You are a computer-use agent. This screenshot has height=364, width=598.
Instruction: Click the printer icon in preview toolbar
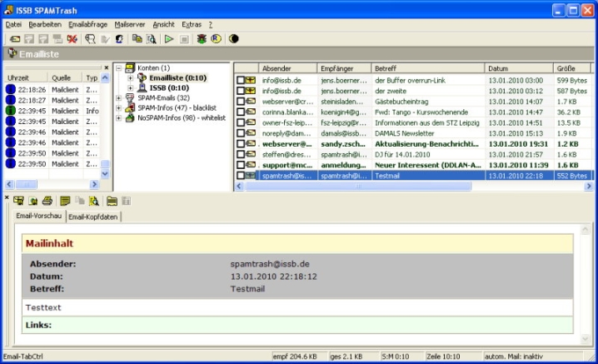click(47, 201)
